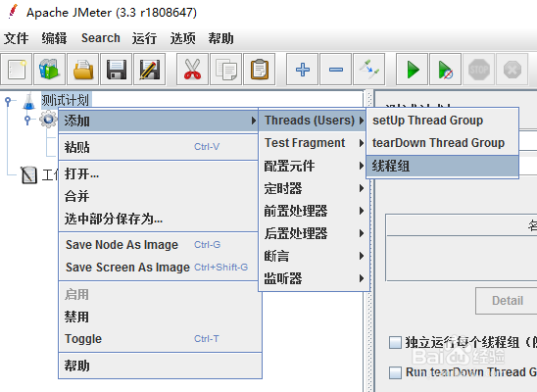Open the 编辑 menu

pyautogui.click(x=54, y=38)
